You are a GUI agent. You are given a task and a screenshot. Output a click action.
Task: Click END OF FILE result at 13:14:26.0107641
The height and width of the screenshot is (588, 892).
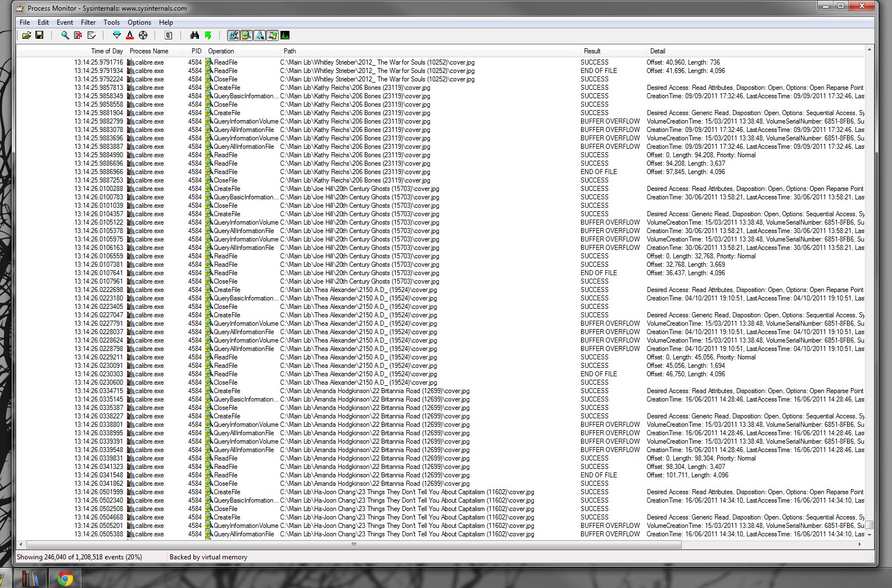pos(599,273)
